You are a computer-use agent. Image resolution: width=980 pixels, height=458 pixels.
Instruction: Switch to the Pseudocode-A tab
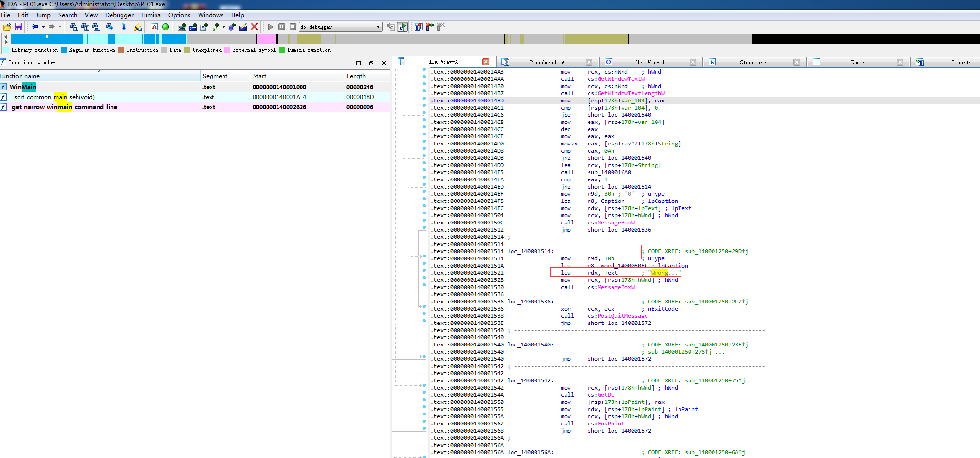546,62
